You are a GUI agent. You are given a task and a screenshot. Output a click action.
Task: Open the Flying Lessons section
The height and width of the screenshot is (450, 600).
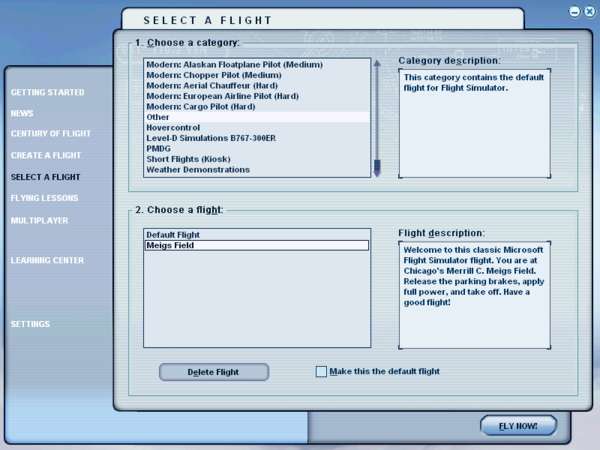[44, 198]
